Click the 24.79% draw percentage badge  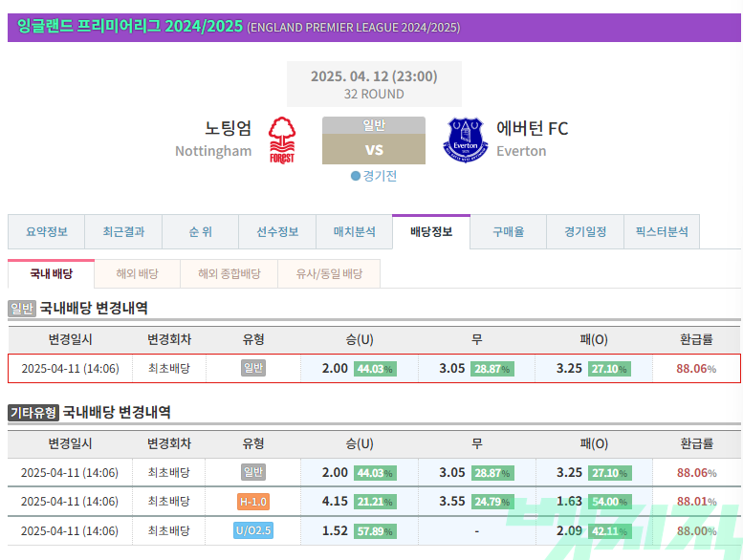click(492, 502)
